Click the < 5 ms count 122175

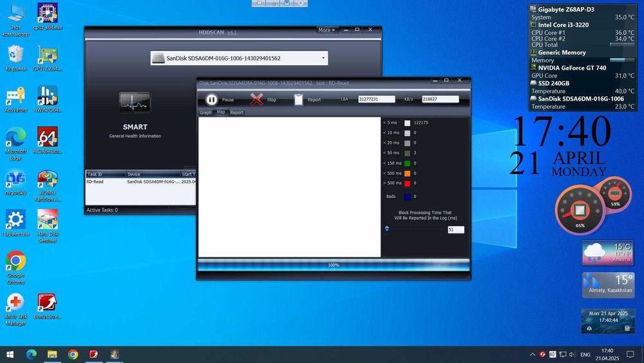pyautogui.click(x=421, y=123)
